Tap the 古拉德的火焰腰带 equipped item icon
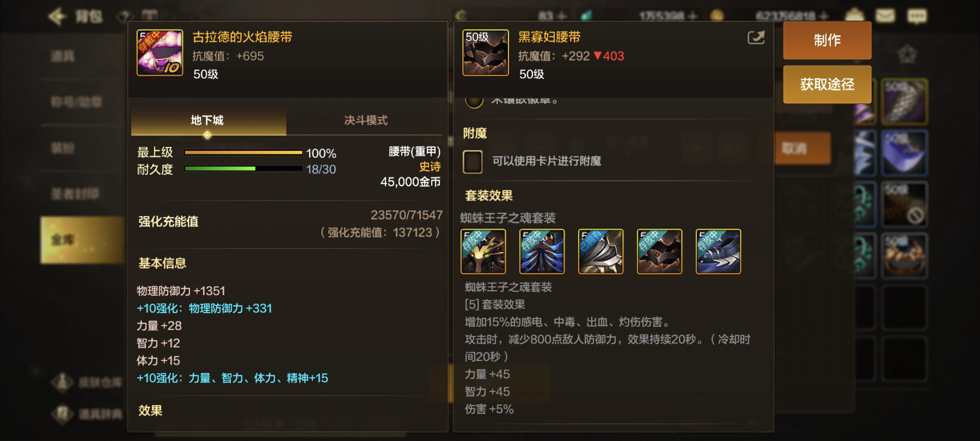Viewport: 980px width, 441px height. [x=160, y=52]
